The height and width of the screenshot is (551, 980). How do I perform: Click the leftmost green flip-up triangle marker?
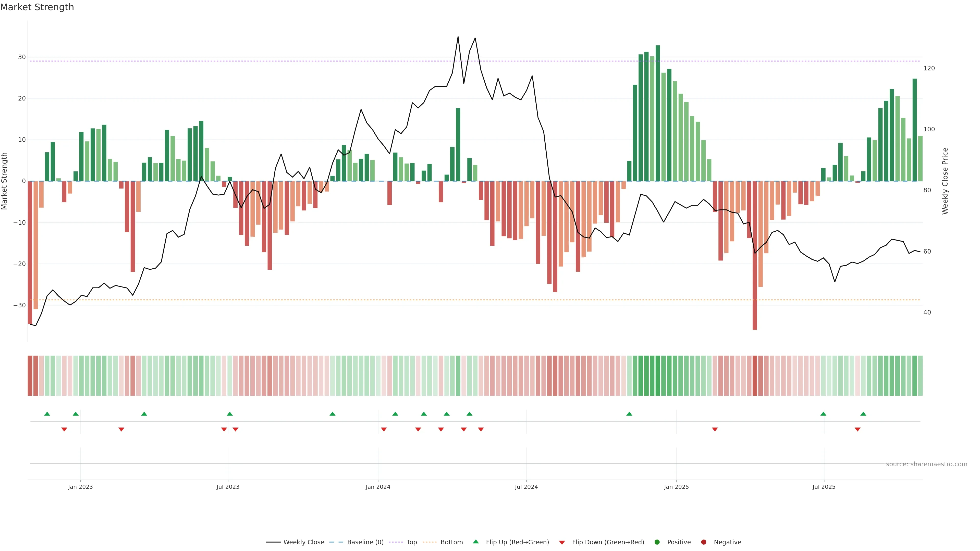tap(47, 414)
